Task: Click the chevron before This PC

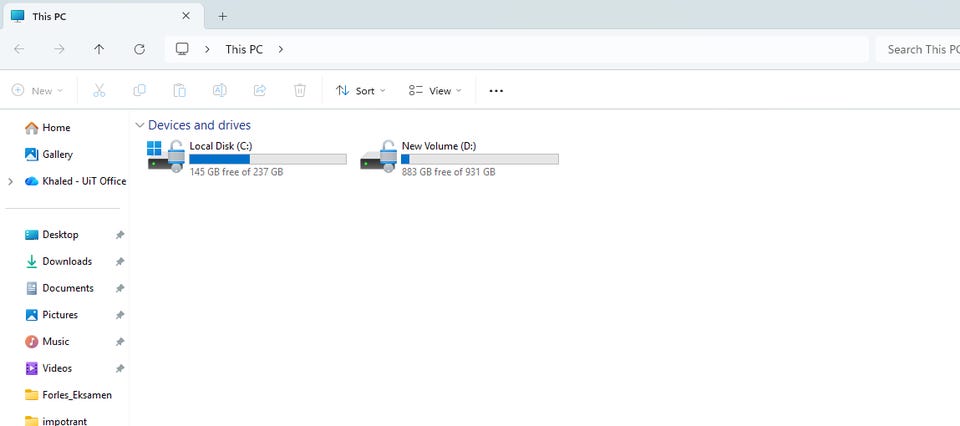Action: pyautogui.click(x=208, y=49)
